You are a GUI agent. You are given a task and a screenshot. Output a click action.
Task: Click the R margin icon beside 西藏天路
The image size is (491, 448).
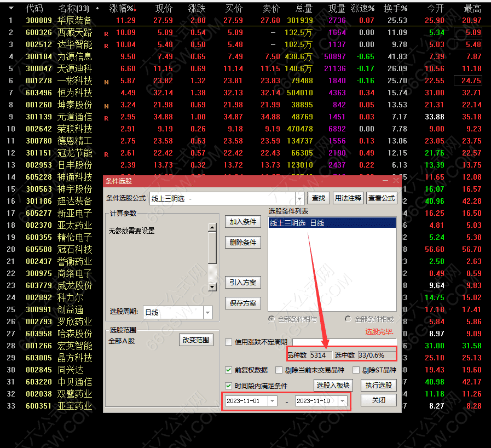106,33
